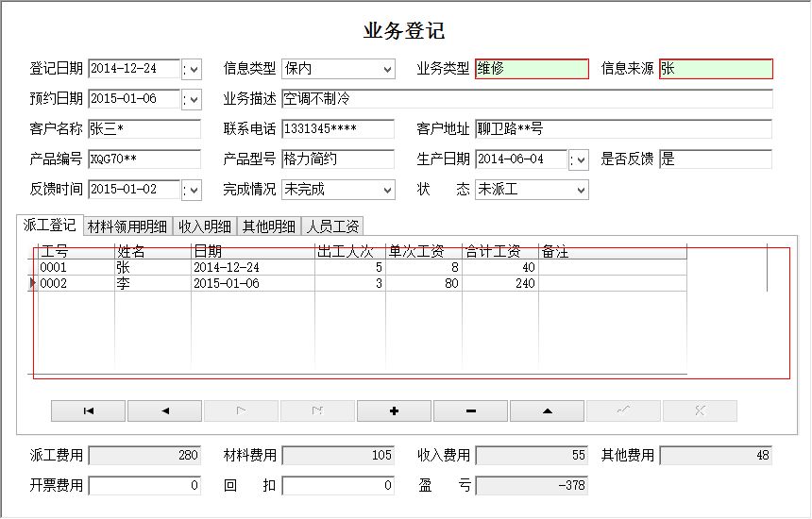Viewport: 812px width, 519px height.
Task: Click the 联系电话 input field
Action: point(338,129)
